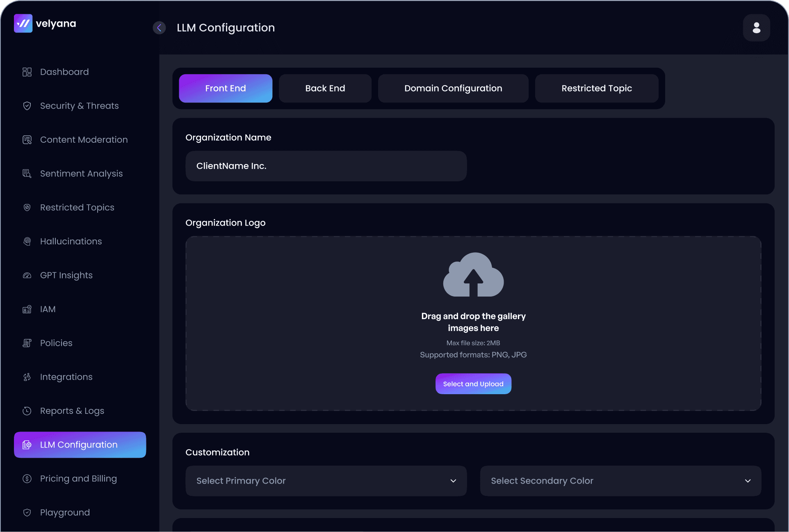Click the Policies document icon
Image resolution: width=789 pixels, height=532 pixels.
click(x=27, y=343)
